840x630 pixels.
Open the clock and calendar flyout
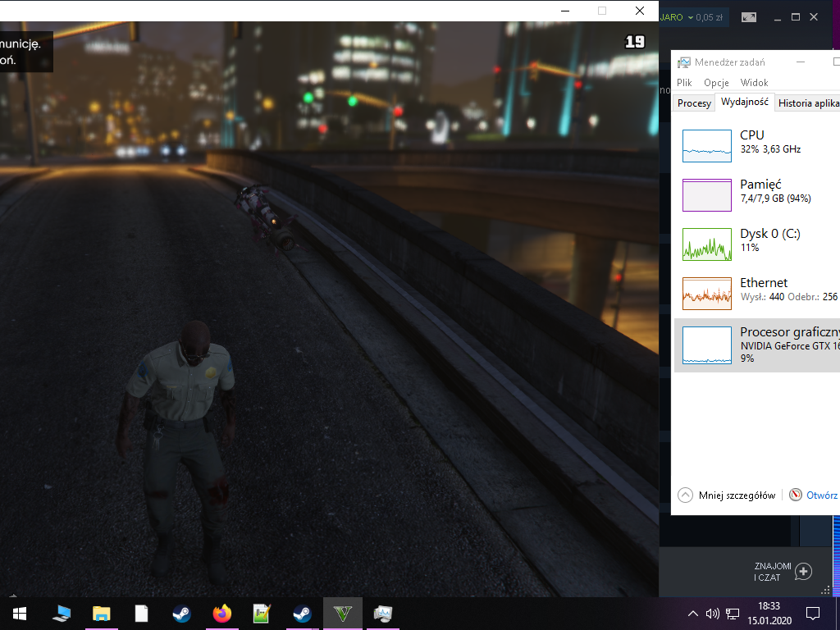769,614
